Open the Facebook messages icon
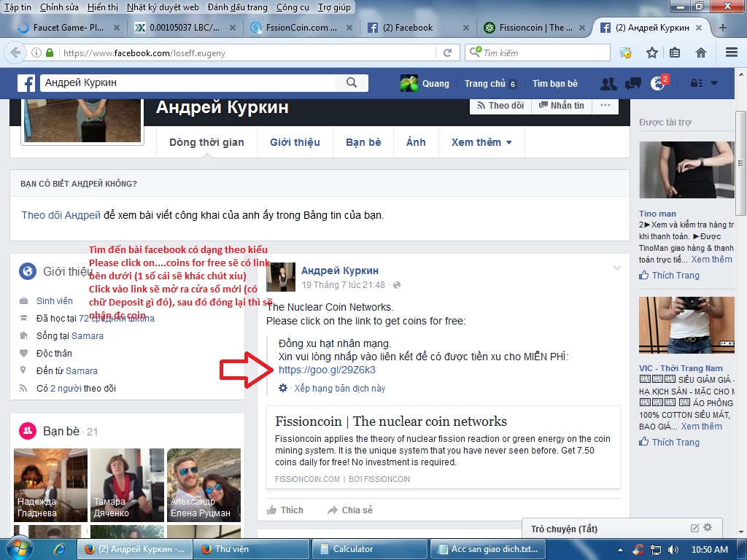Screen dimensions: 747x560 click(632, 84)
